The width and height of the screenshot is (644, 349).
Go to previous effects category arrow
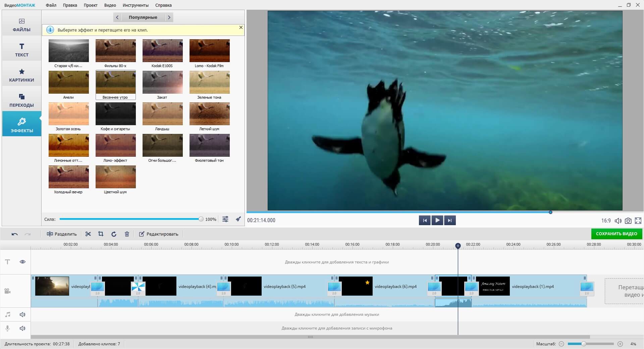click(117, 17)
